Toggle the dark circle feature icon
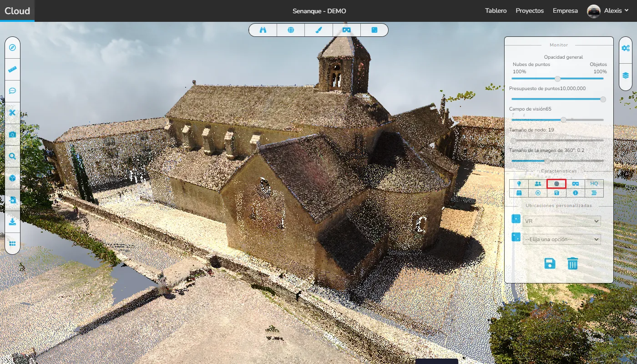Image resolution: width=637 pixels, height=364 pixels. pyautogui.click(x=556, y=183)
